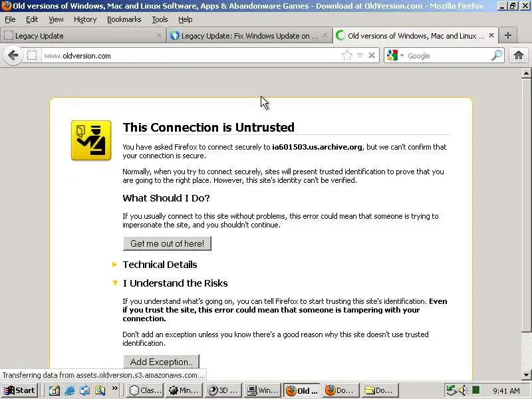532x399 pixels.
Task: Switch to Legacy Update: Fix Windows Update tab
Action: 249,36
